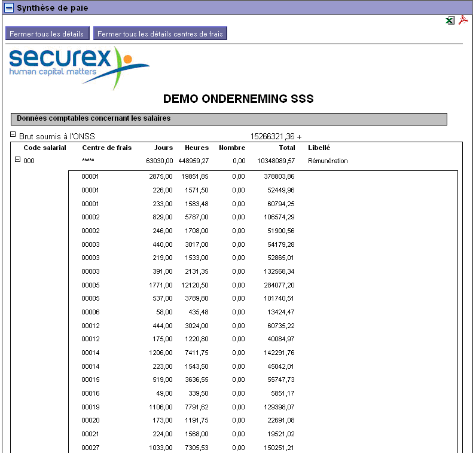Collapse the Synthèse de paie panel
This screenshot has height=453, width=476.
(9, 8)
